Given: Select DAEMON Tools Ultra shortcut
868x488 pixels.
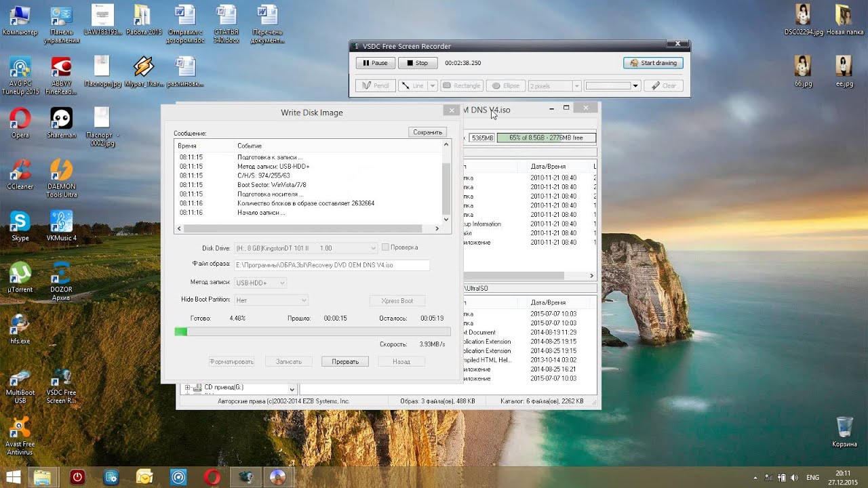Looking at the screenshot, I should coord(62,178).
